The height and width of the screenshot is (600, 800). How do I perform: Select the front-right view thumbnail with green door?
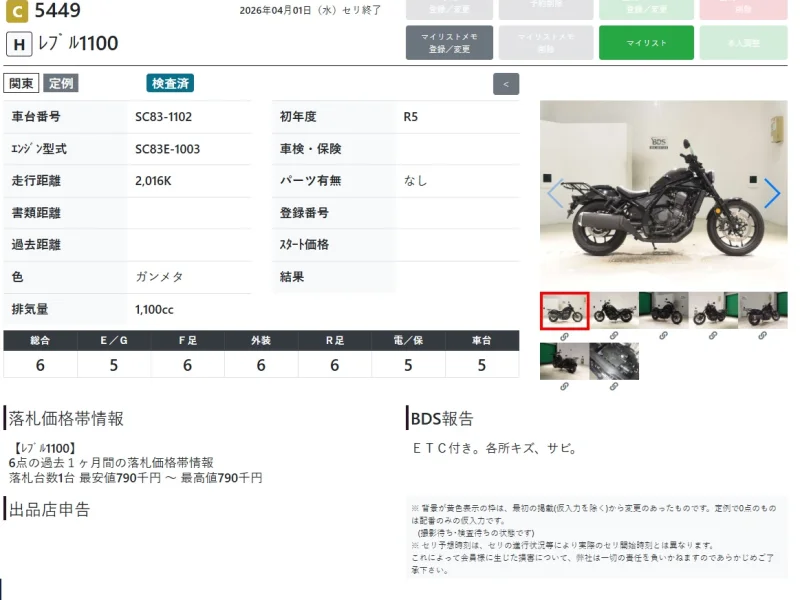(663, 310)
